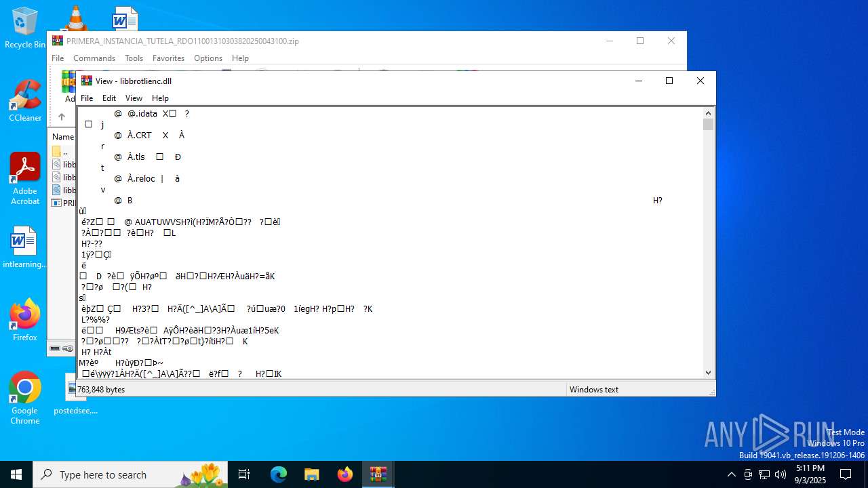Open WinRAR Commands menu

tap(94, 58)
